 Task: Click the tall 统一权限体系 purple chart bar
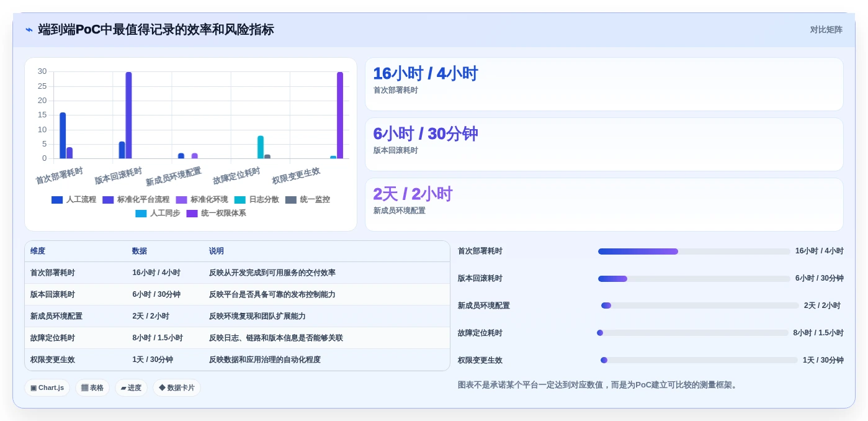point(340,115)
